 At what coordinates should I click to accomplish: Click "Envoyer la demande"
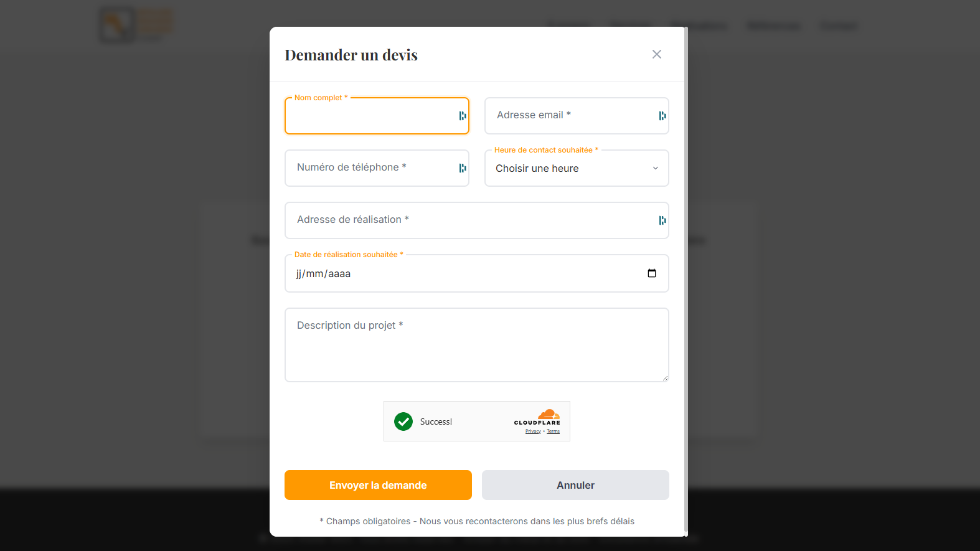tap(378, 484)
